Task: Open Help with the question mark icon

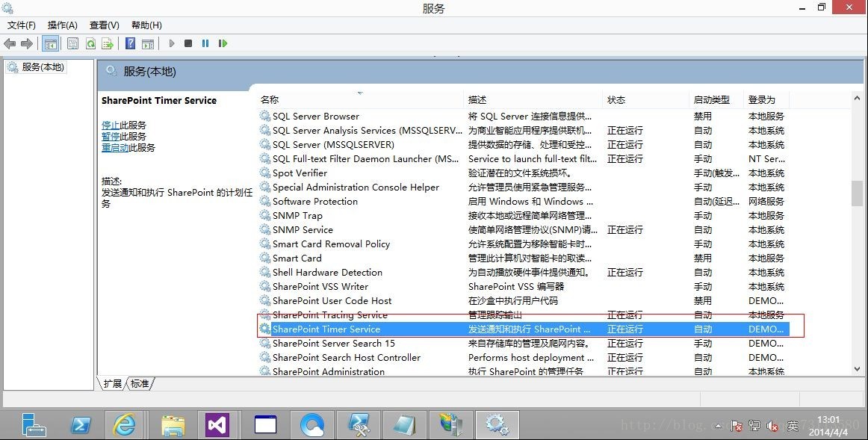Action: click(x=130, y=44)
